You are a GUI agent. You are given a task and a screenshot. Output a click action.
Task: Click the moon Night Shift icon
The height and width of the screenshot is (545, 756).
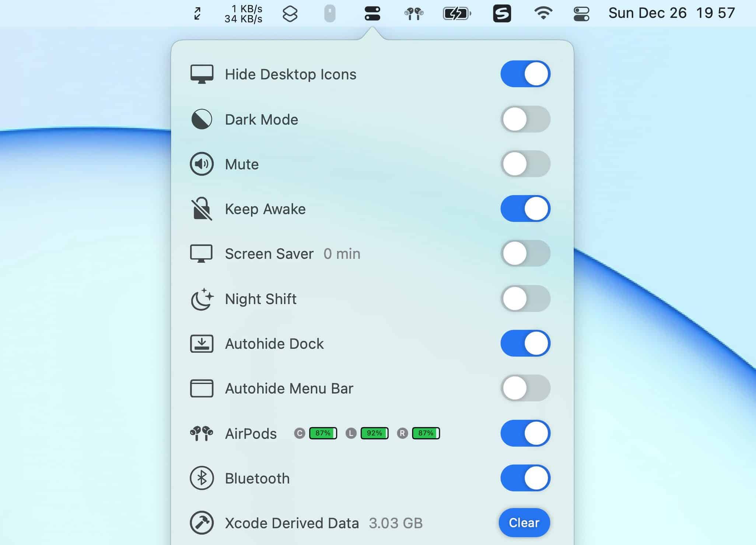202,299
